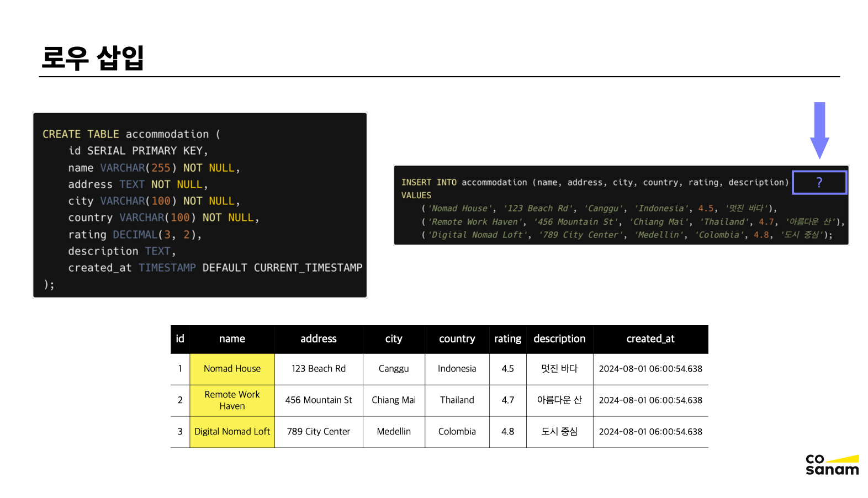Click the CREATE TABLE code block
Viewport: 868px width, 498px height.
[200, 205]
